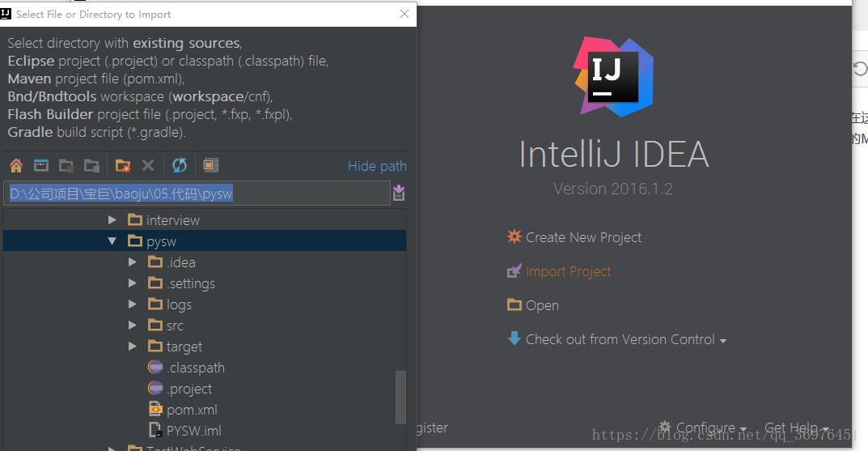Click Import Project in welcome window
This screenshot has width=868, height=451.
pyautogui.click(x=569, y=271)
